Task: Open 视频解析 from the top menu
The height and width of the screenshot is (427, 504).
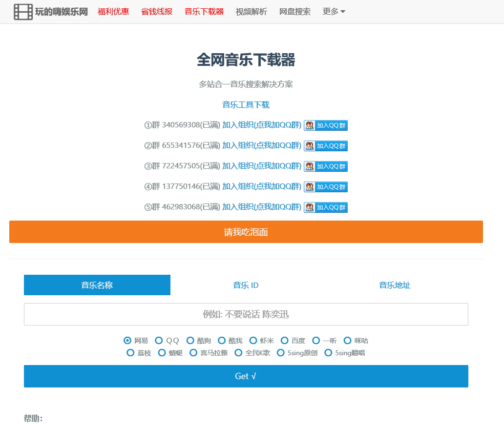Action: [x=251, y=12]
